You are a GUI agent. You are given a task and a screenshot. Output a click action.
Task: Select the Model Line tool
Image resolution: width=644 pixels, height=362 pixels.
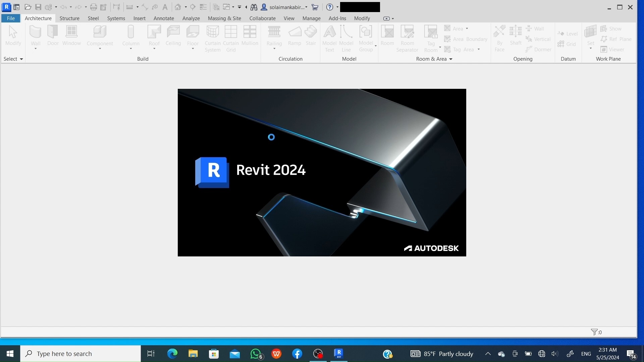pyautogui.click(x=346, y=39)
